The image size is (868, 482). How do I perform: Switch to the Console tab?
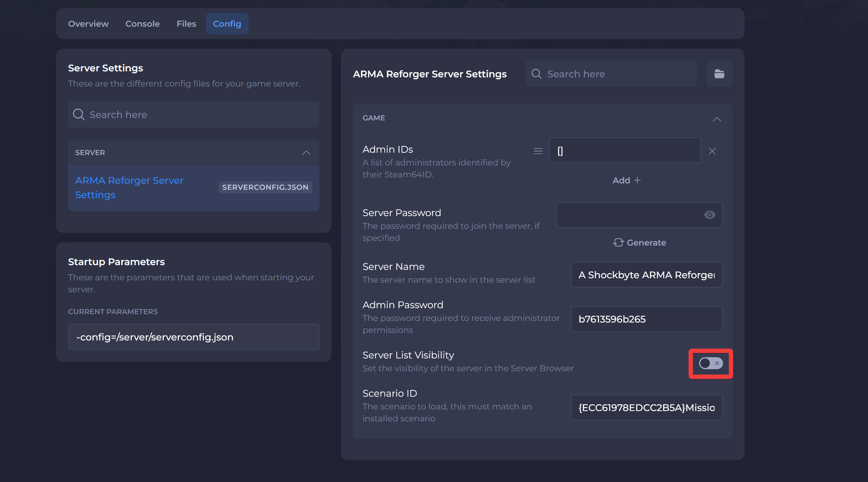coord(143,24)
